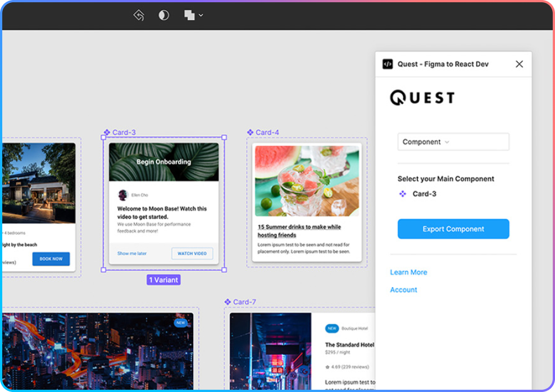Screen dimensions: 555x392
Task: Click the Select your Main Component label
Action: tap(445, 179)
